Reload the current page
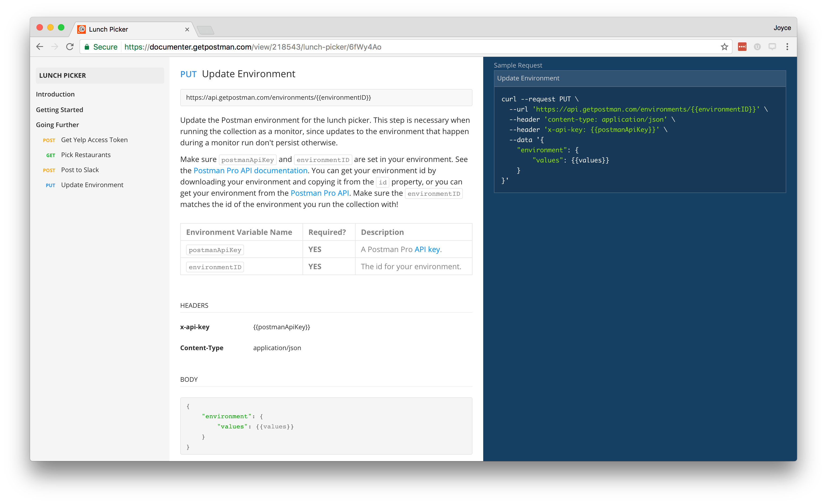 click(x=70, y=47)
